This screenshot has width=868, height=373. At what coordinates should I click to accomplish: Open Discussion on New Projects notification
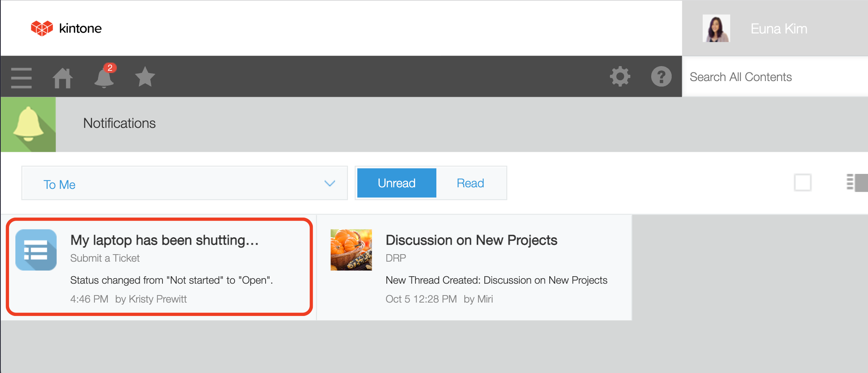(471, 240)
